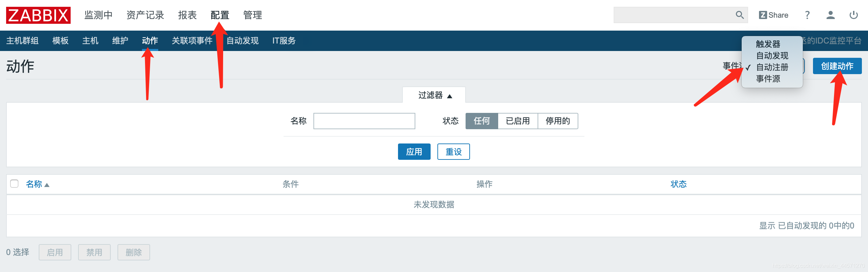The height and width of the screenshot is (272, 868).
Task: Click the 禁用 bulk button
Action: (x=94, y=252)
